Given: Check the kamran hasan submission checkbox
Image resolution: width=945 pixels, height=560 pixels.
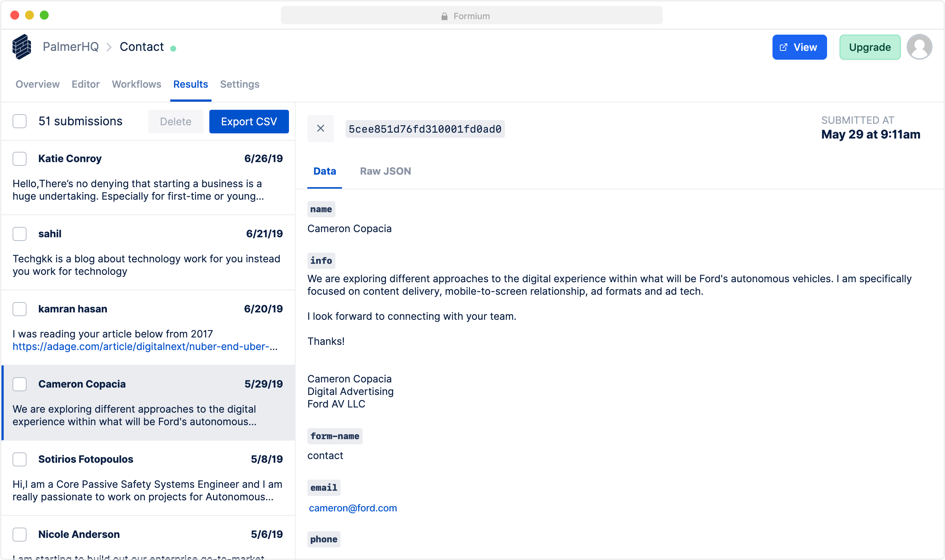Looking at the screenshot, I should 19,309.
